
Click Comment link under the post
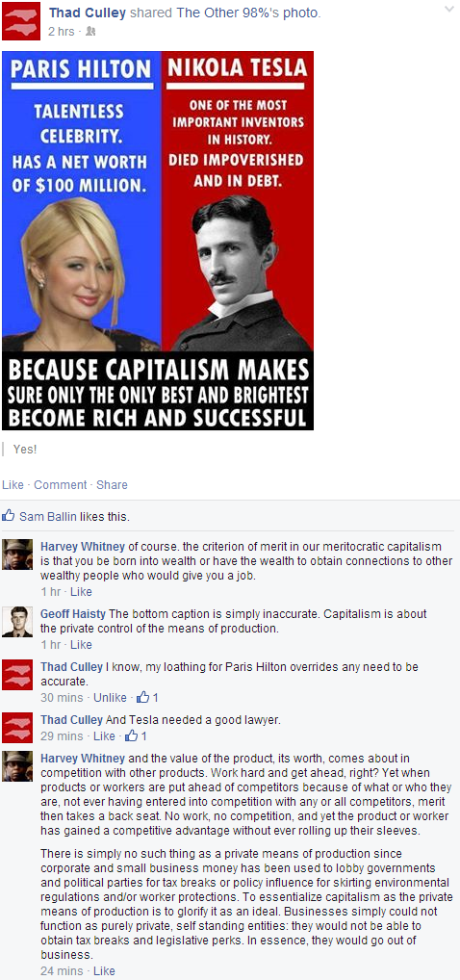tap(61, 484)
